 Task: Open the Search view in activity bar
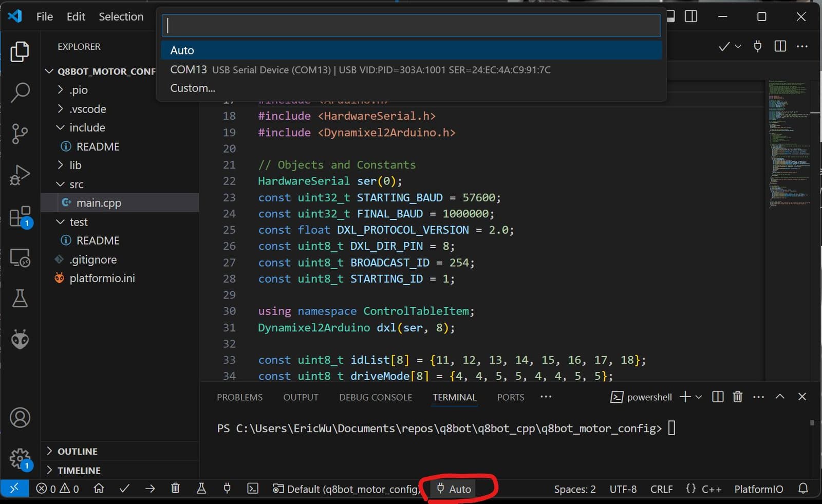20,92
